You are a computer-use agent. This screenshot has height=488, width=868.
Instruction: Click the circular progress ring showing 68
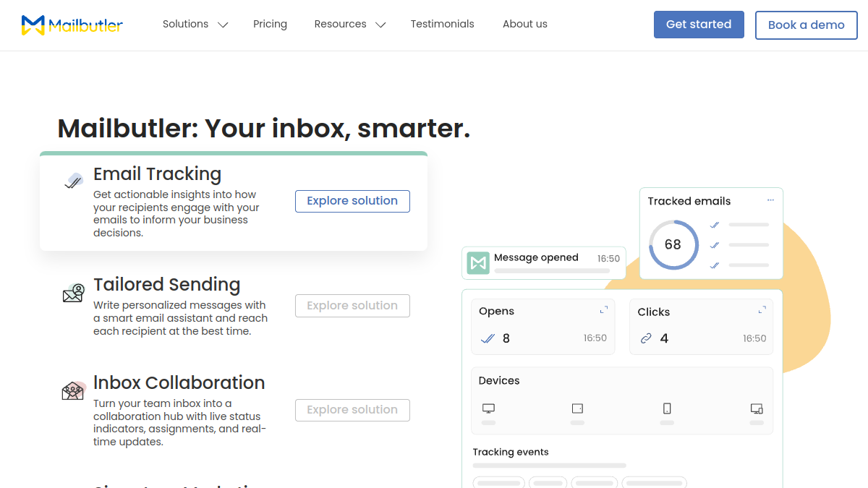(673, 245)
